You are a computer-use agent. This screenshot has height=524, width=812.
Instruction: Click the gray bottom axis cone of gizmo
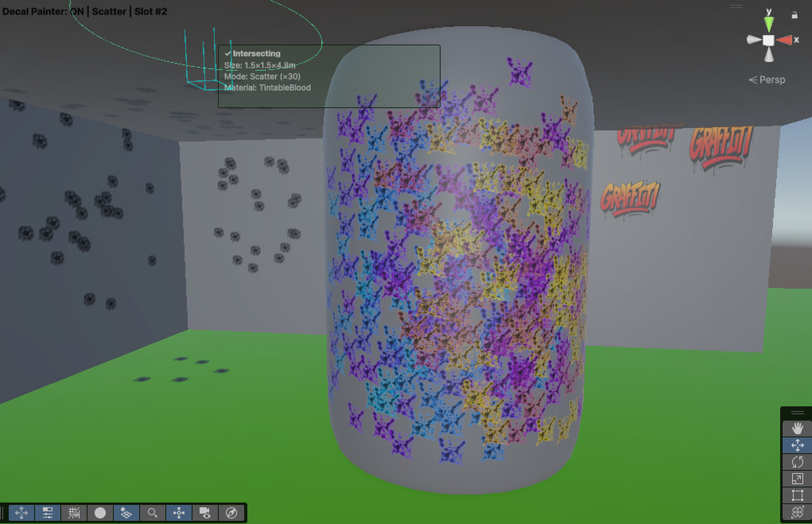point(769,55)
